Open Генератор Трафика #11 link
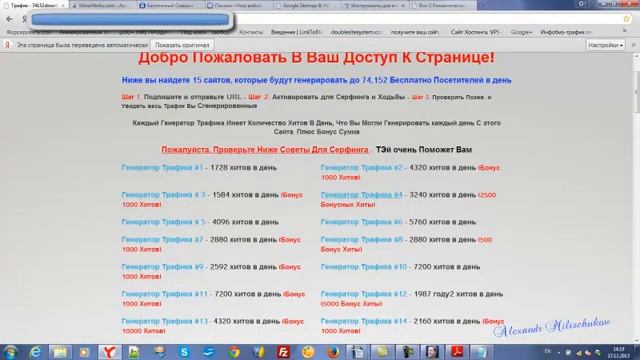This screenshot has width=640, height=360. [164, 294]
